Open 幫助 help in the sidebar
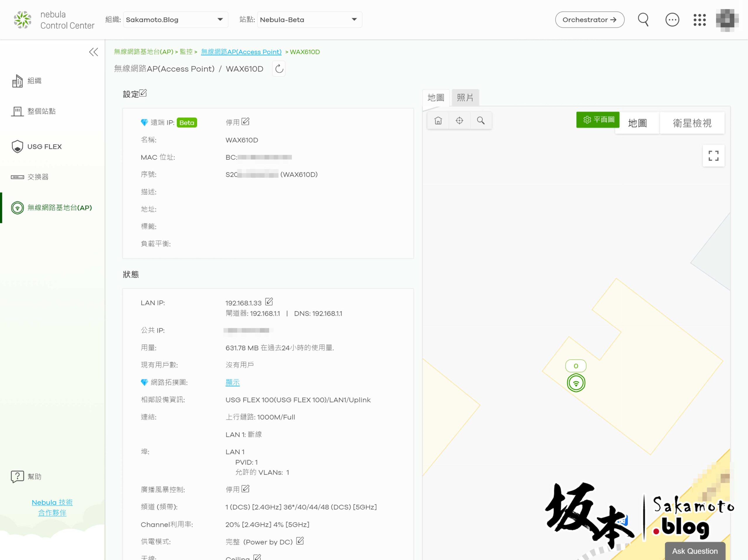Viewport: 748px width, 560px height. click(x=26, y=476)
